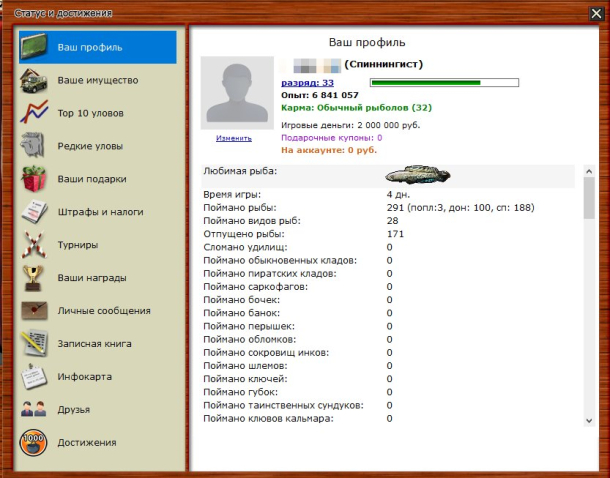Open the notebook icon for Записная книга

[35, 344]
